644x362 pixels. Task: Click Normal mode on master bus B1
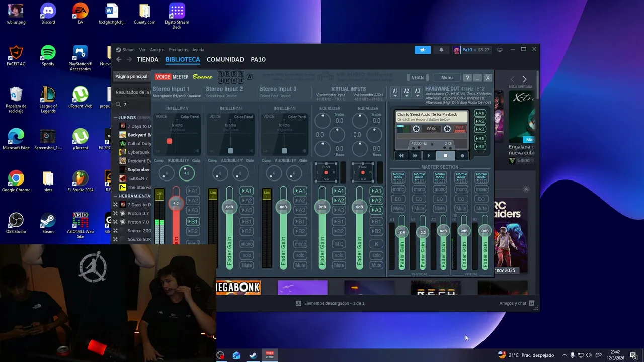(x=460, y=176)
